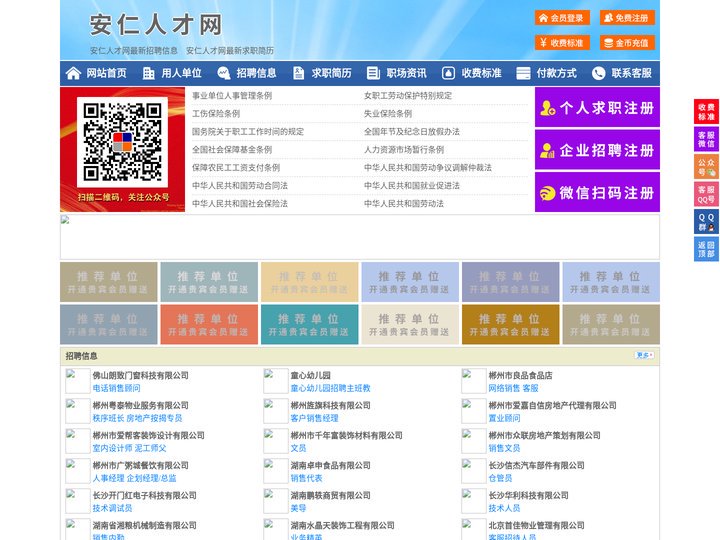Image resolution: width=720 pixels, height=540 pixels.
Task: Open 国务院关于职工工作时间的规定 link
Action: [248, 131]
